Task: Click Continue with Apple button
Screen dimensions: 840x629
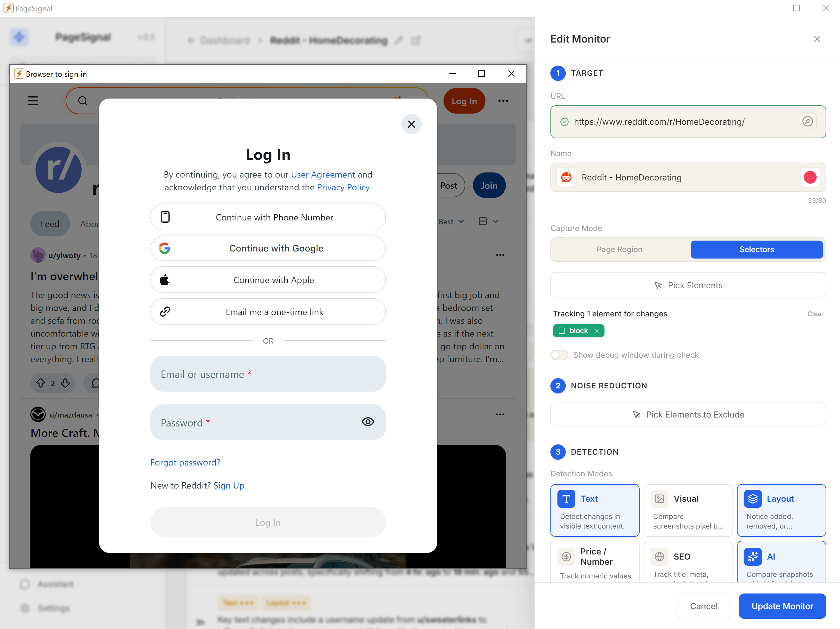Action: [268, 280]
